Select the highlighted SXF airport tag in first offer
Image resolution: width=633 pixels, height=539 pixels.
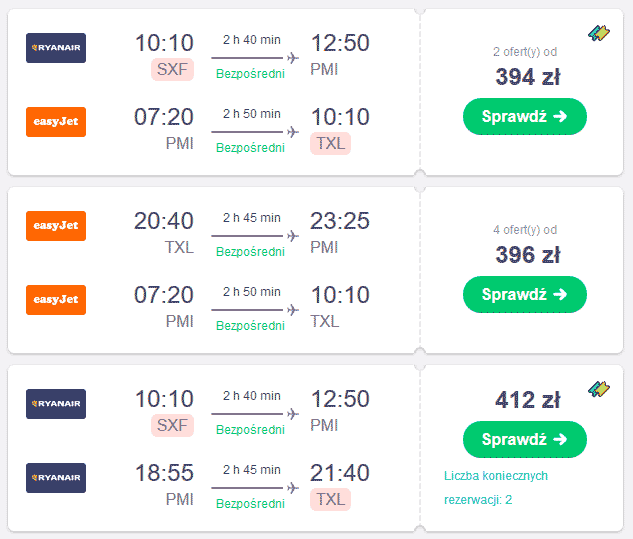click(172, 69)
